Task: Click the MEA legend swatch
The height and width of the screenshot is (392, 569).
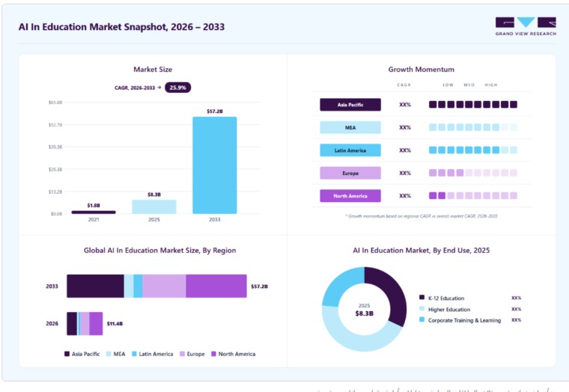Action: pyautogui.click(x=109, y=354)
